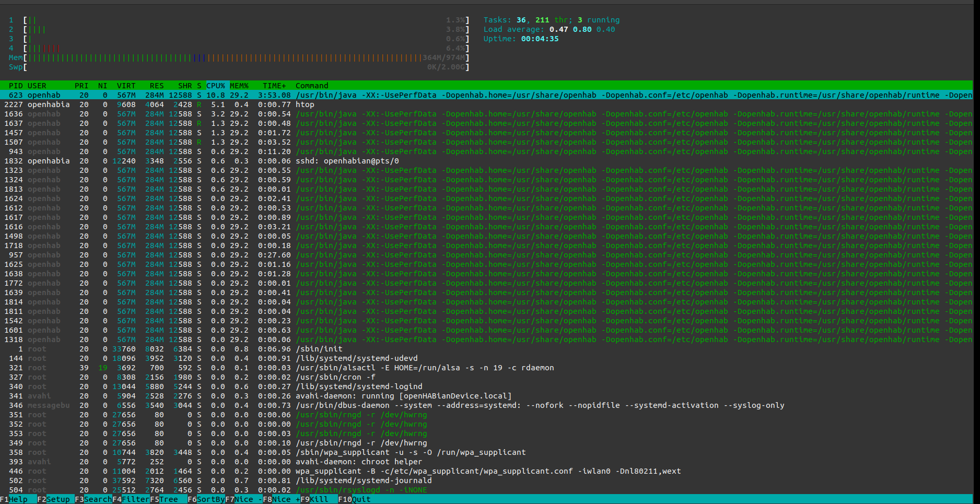
Task: Toggle F5 Tree view
Action: coord(169,499)
